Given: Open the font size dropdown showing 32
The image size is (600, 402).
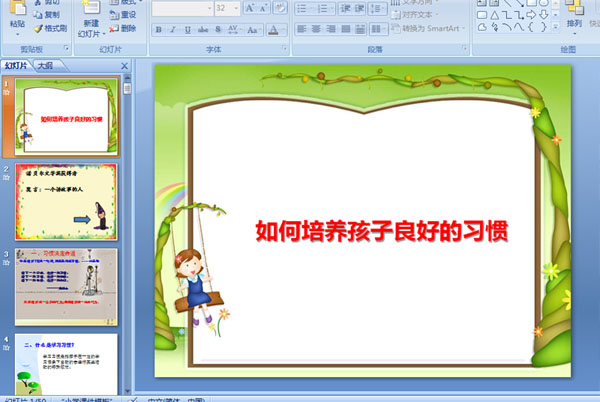Looking at the screenshot, I should tap(227, 8).
